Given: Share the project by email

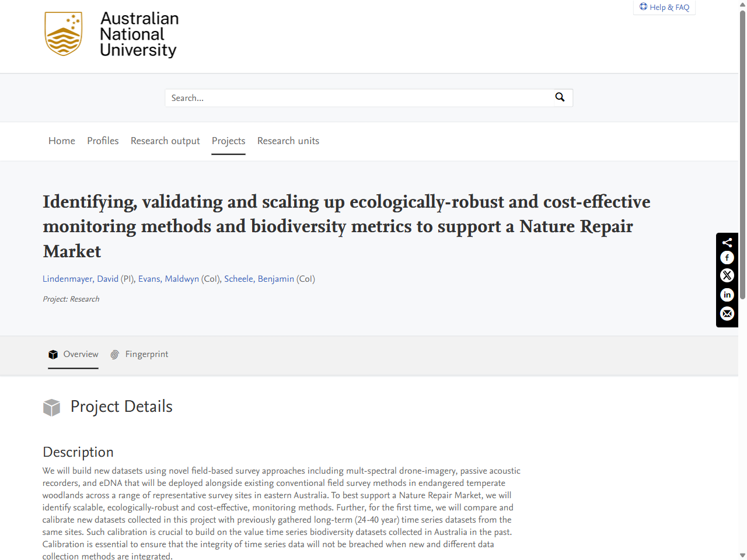Looking at the screenshot, I should [x=727, y=314].
